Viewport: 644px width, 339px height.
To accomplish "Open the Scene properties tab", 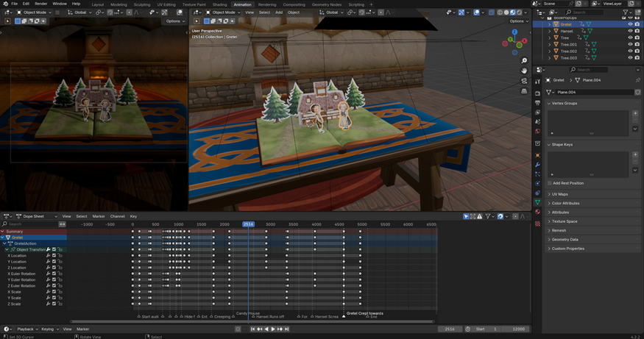I will click(537, 122).
